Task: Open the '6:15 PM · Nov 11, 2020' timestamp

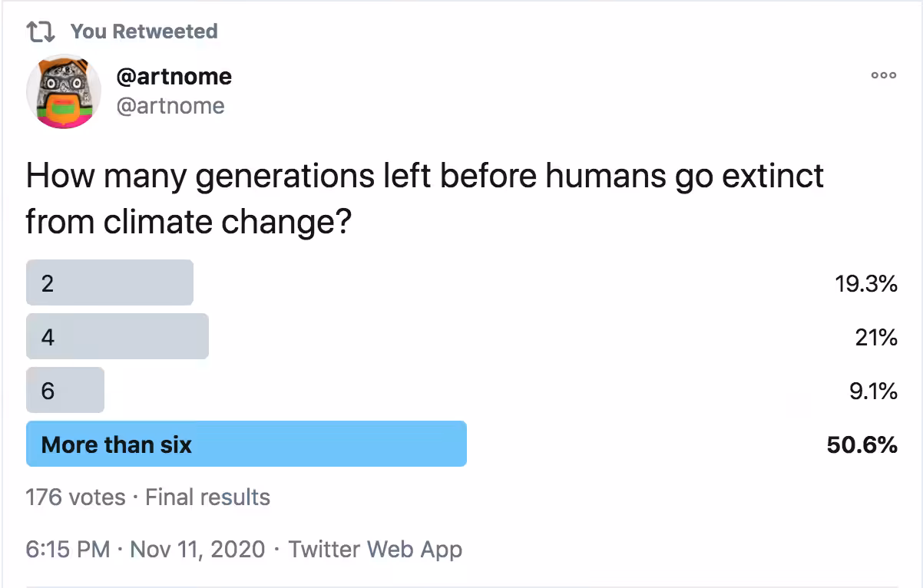Action: click(x=146, y=550)
